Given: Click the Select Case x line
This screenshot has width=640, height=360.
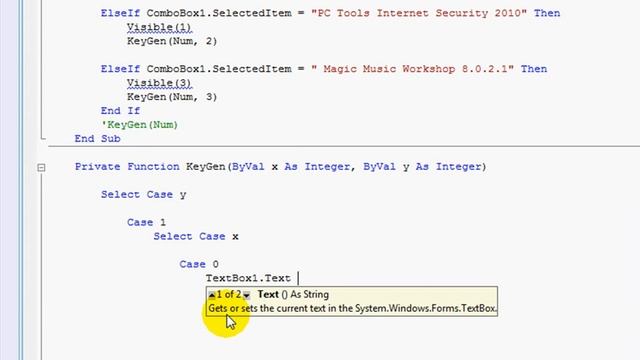Looking at the screenshot, I should pyautogui.click(x=196, y=236).
